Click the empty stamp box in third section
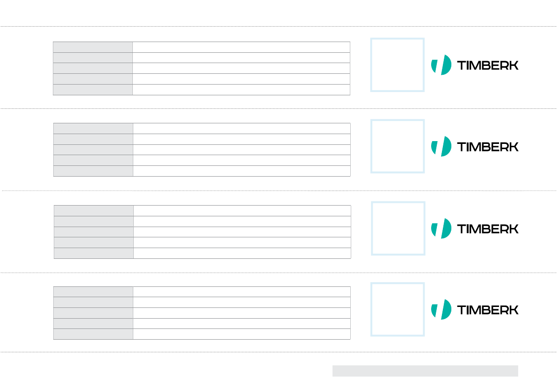557x392 pixels. point(398,228)
